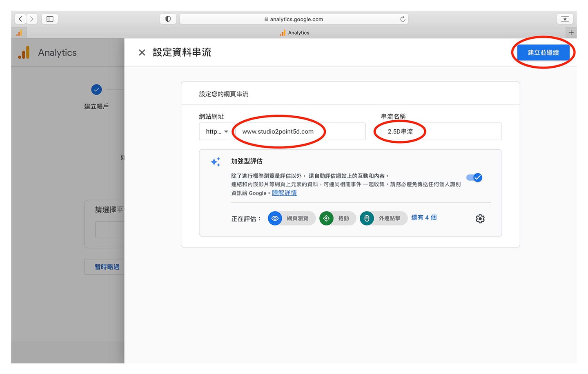Image resolution: width=588 pixels, height=374 pixels.
Task: Click the Safari back arrow button
Action: 20,19
